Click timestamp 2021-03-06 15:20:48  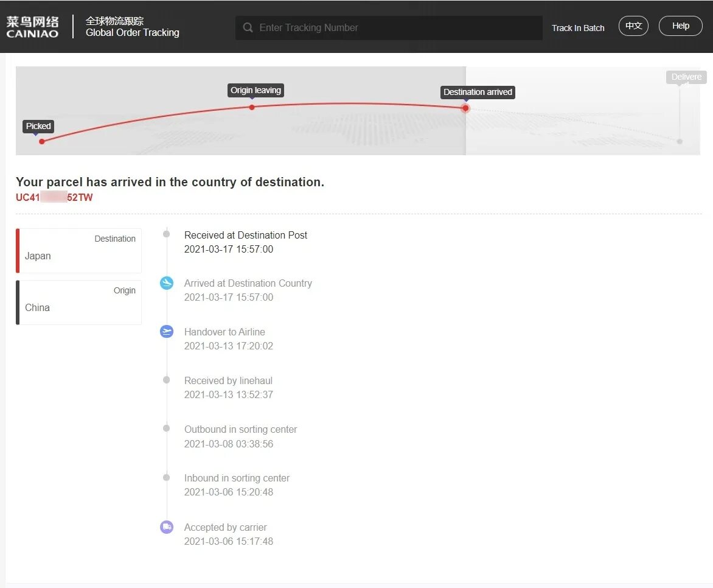tap(229, 492)
